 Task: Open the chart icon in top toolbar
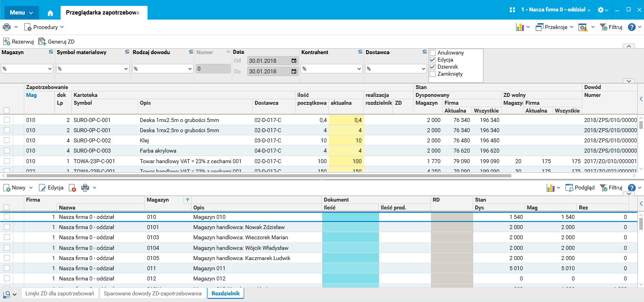pyautogui.click(x=520, y=27)
